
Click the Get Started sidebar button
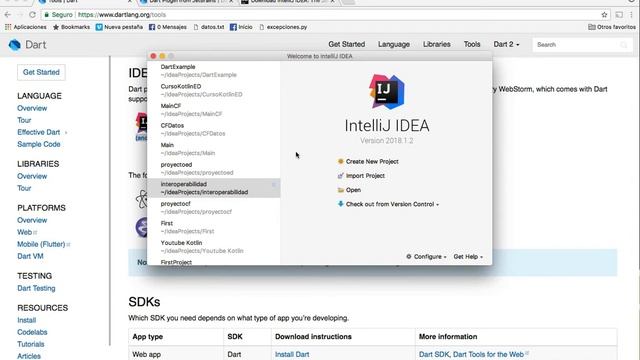(x=41, y=72)
